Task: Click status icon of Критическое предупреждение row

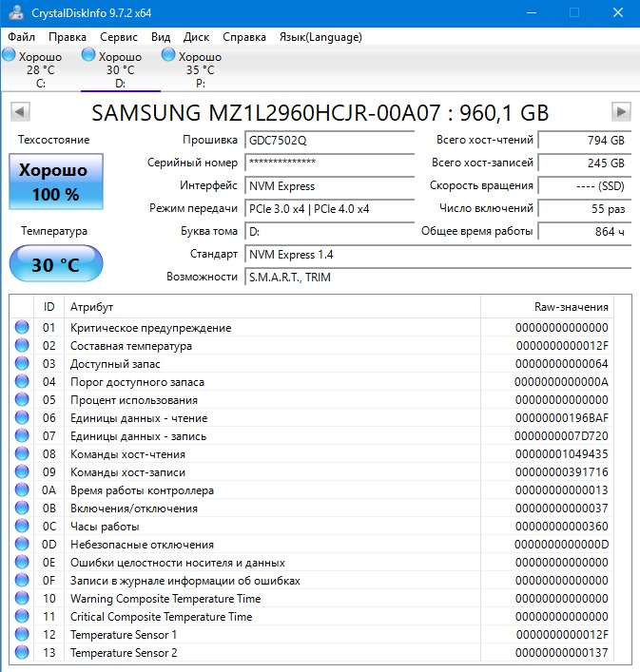Action: 22,327
